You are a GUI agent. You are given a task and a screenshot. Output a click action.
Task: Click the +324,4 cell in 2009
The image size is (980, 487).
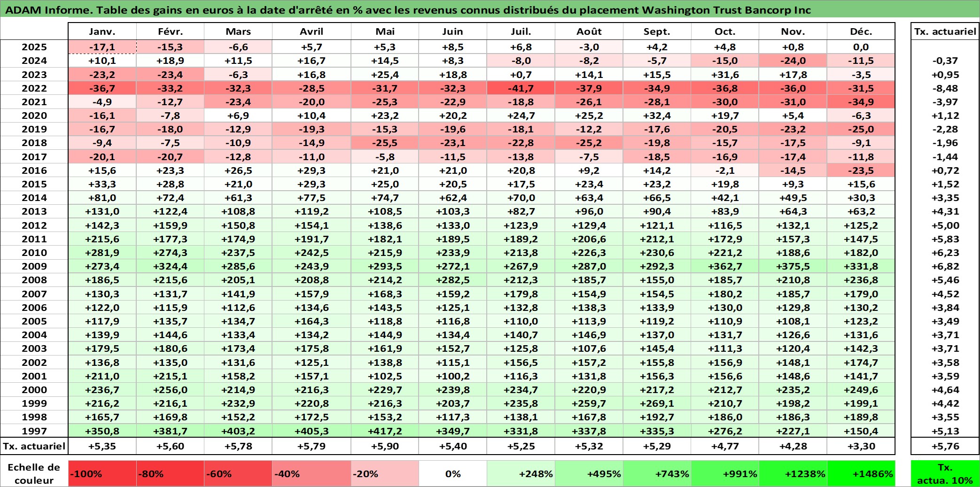click(170, 266)
